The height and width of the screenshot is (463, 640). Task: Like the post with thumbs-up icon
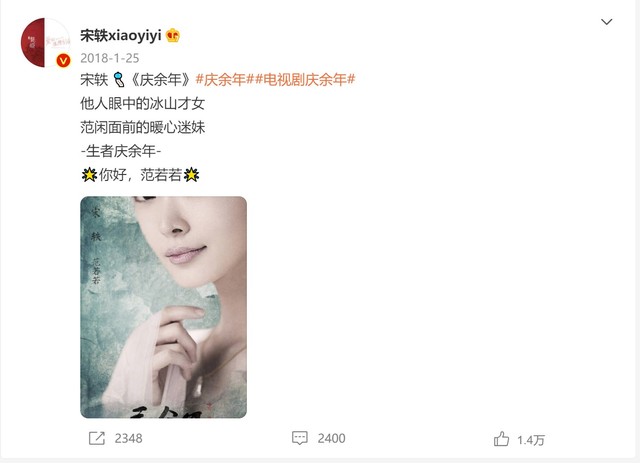[x=501, y=439]
